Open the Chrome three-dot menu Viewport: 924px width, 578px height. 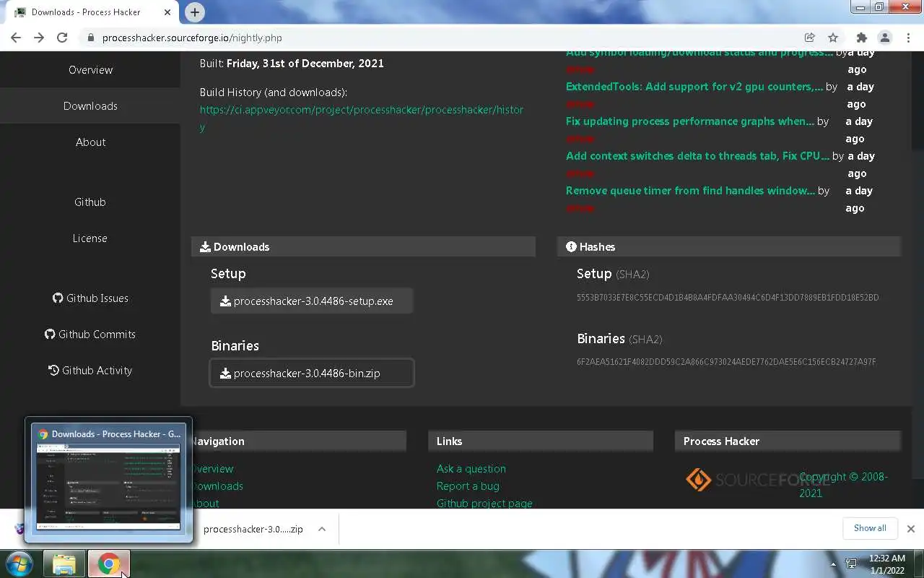[x=907, y=38]
